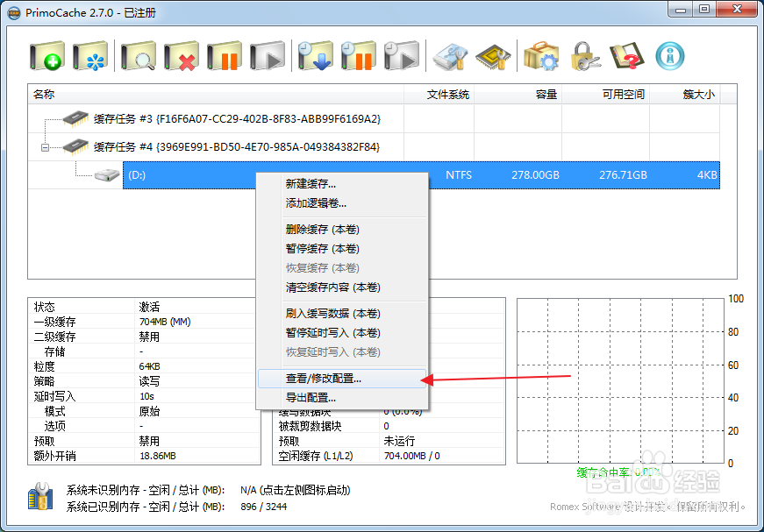Click the 未运行 prefetch status value
764x532 pixels.
pyautogui.click(x=399, y=441)
